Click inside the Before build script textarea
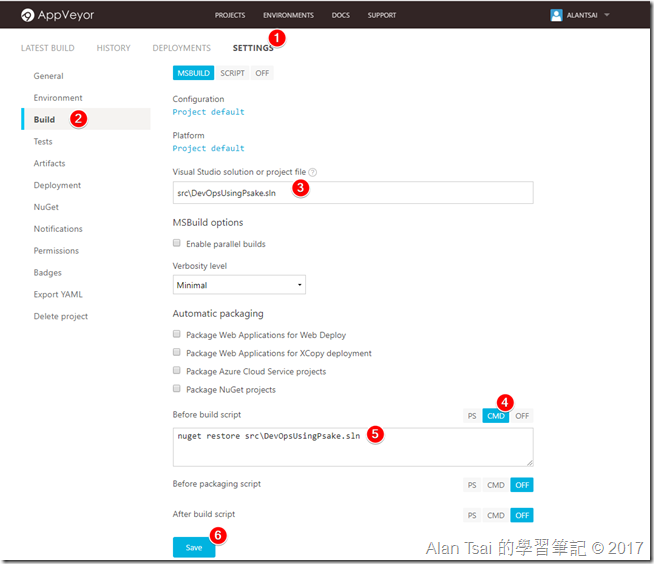 click(x=353, y=447)
